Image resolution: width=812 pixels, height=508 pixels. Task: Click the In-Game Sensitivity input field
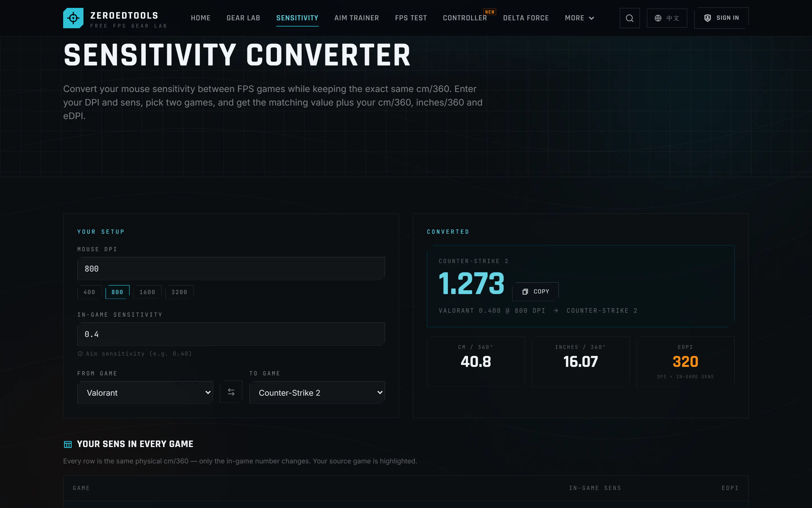pos(231,334)
